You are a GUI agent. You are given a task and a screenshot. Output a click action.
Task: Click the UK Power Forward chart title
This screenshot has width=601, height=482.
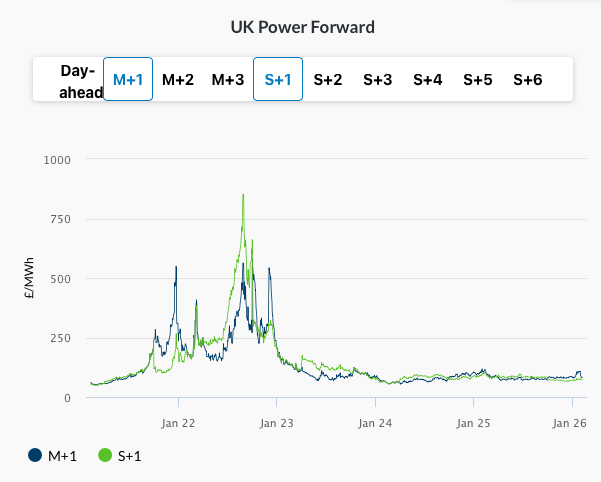tap(302, 27)
